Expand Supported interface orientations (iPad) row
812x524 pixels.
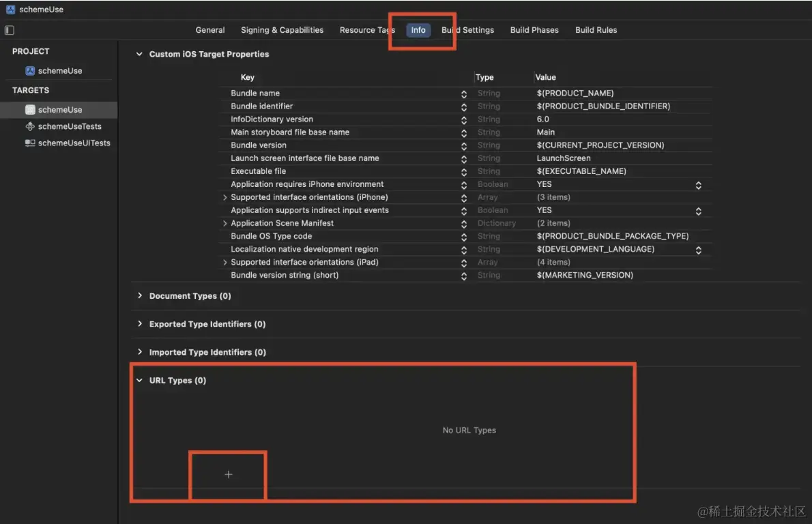tap(224, 263)
